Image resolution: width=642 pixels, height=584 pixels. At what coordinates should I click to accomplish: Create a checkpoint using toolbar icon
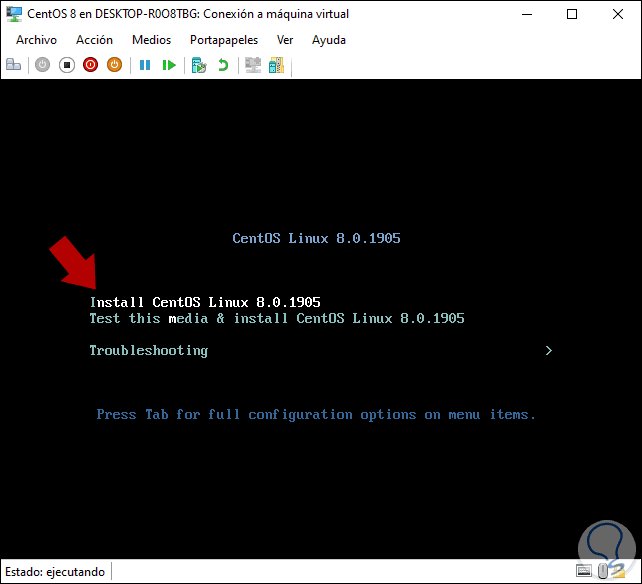(199, 65)
